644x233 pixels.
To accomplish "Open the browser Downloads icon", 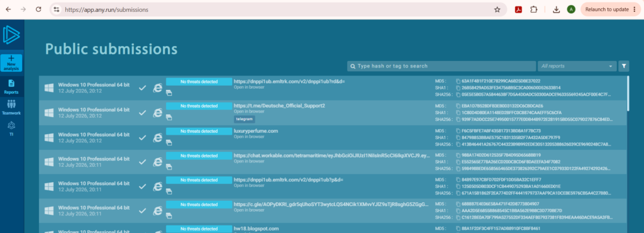I will coord(556,9).
